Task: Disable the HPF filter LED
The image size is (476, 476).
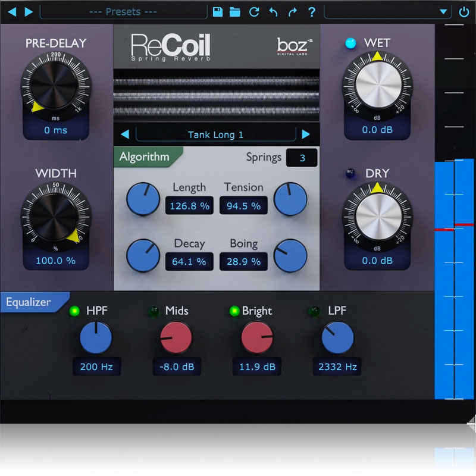Action: point(74,311)
